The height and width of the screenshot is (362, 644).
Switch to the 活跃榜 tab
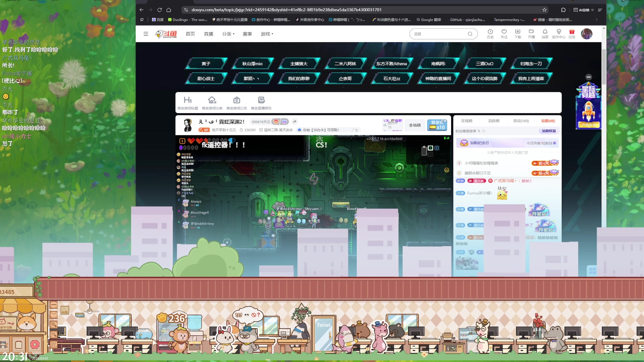pos(494,121)
